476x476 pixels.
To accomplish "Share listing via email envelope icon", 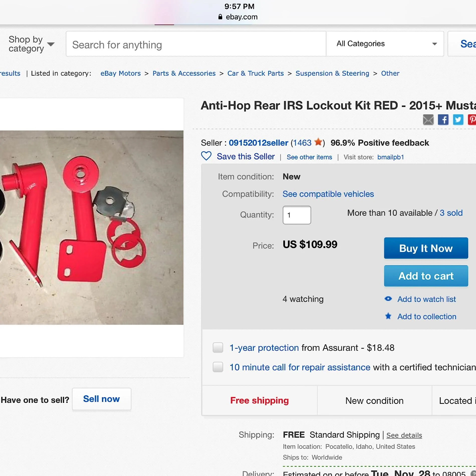I will tap(428, 120).
